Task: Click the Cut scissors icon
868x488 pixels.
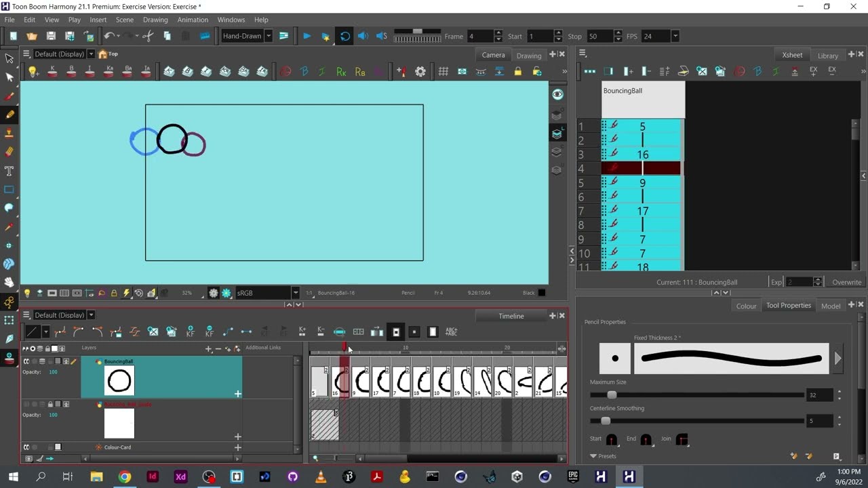Action: click(148, 36)
